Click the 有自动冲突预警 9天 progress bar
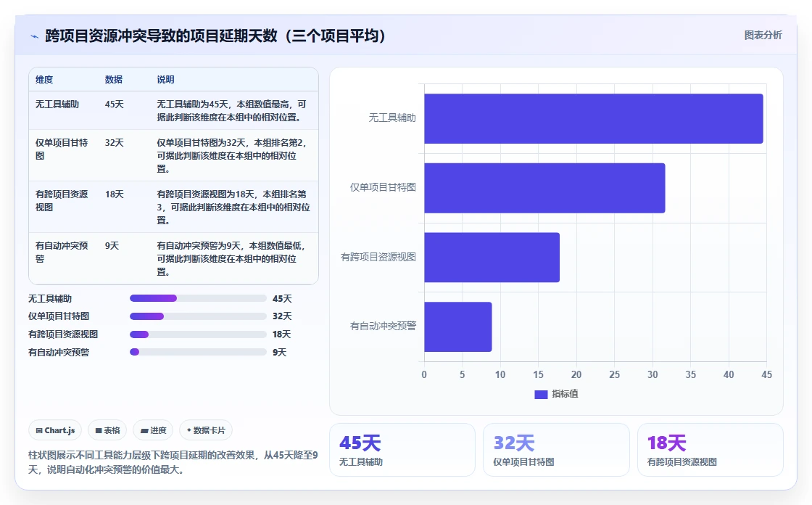Viewport: 812px width, 505px height. tap(198, 352)
